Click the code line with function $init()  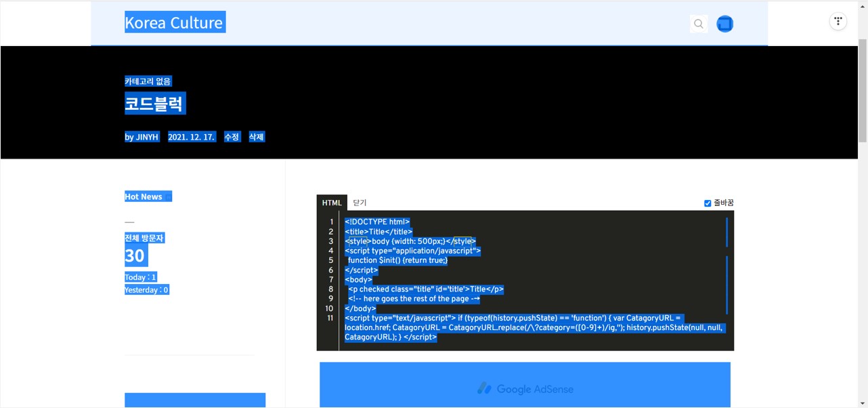click(x=397, y=260)
